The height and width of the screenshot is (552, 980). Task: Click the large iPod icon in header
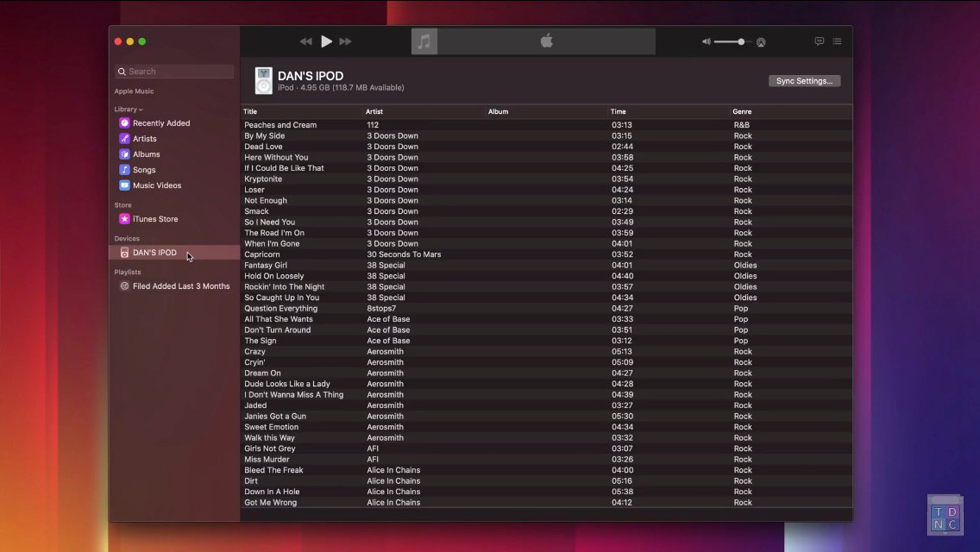(x=264, y=80)
